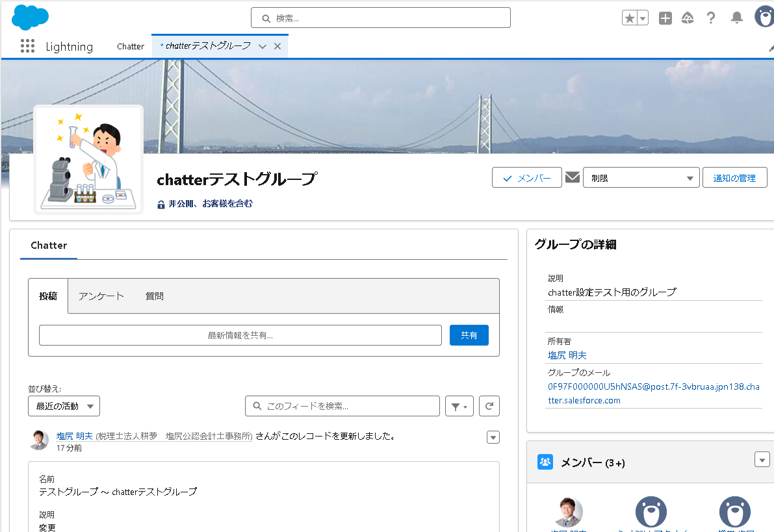Click the 非公開、お客様を含む label
Screen dimensions: 774x532
coord(211,203)
